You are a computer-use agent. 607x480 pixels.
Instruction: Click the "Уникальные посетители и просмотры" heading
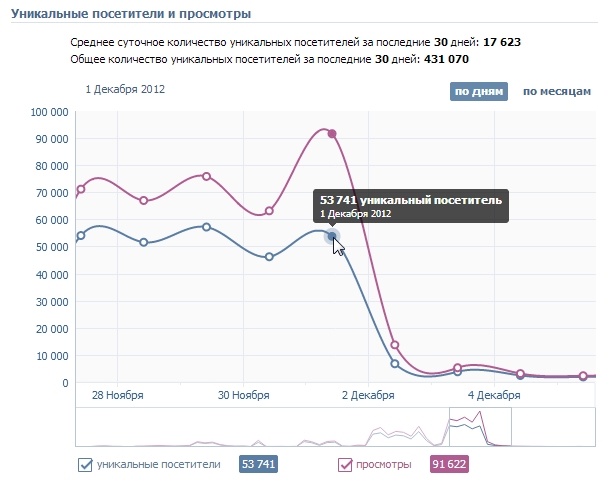(131, 14)
